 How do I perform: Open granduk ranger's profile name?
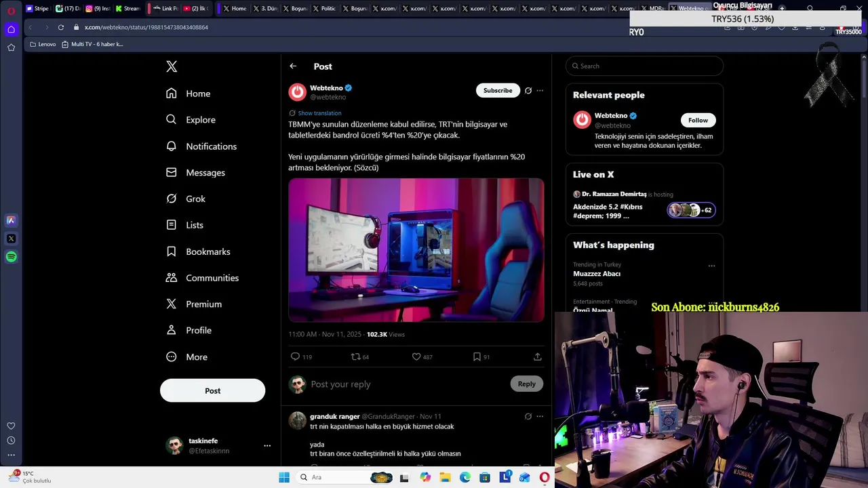click(334, 416)
